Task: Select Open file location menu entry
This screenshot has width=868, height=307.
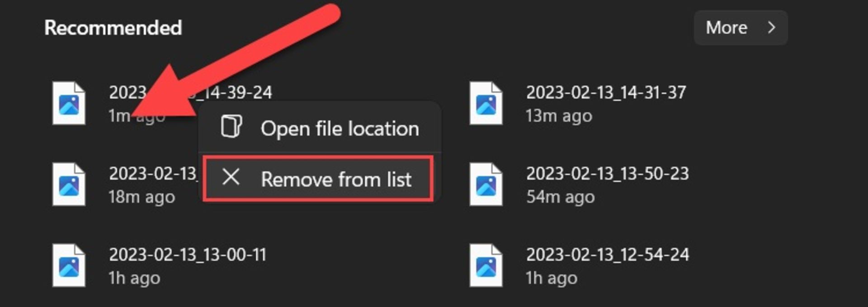Action: (320, 128)
